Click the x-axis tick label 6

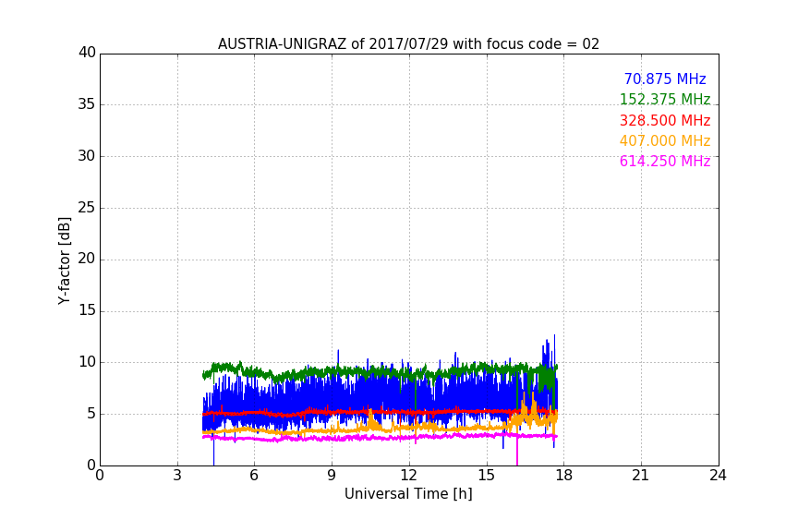pyautogui.click(x=255, y=476)
